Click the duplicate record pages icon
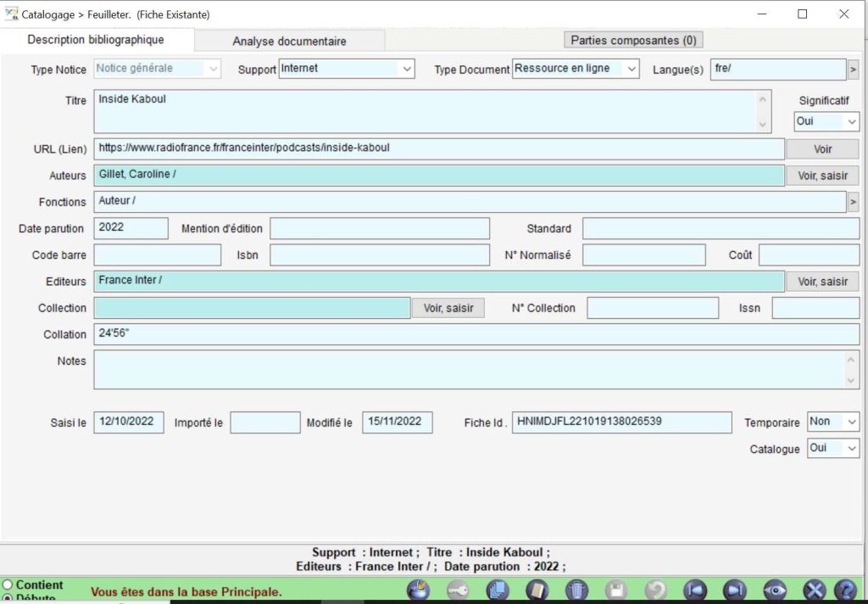Image resolution: width=868 pixels, height=604 pixels. [x=498, y=590]
